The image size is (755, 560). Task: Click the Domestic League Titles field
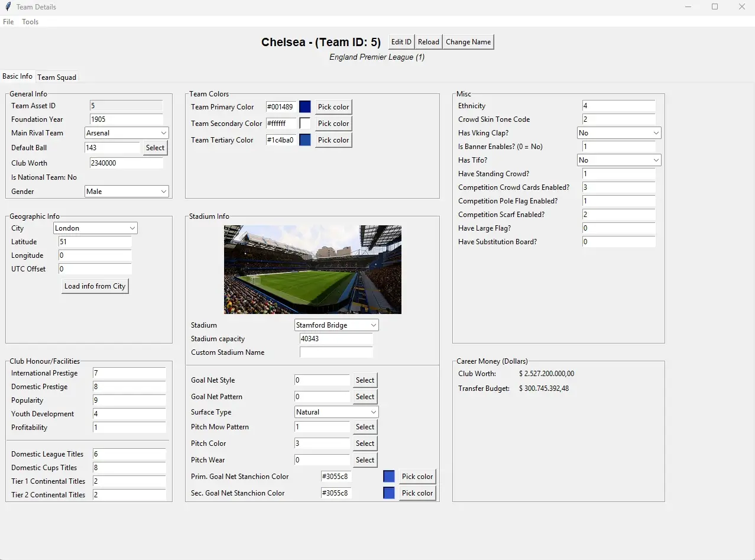coord(129,454)
